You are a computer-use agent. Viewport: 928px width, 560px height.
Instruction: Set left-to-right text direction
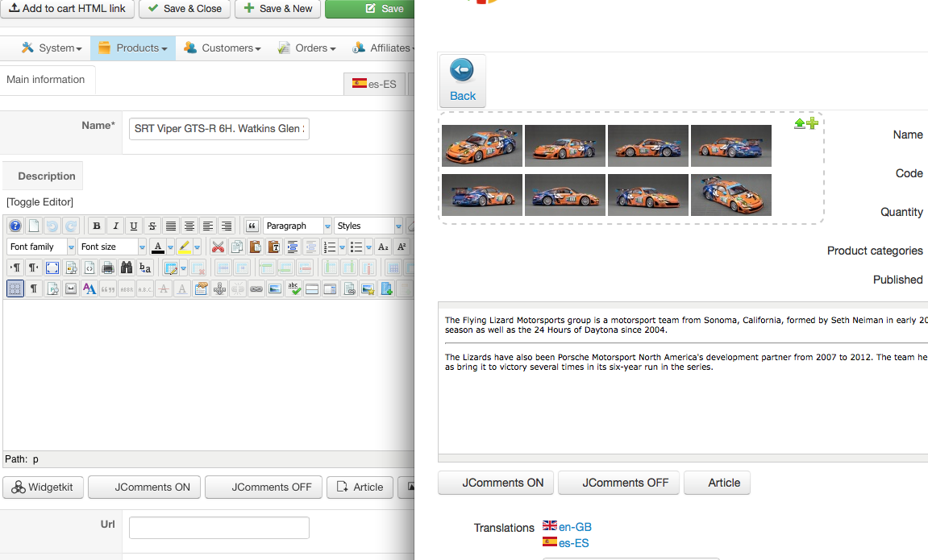point(15,268)
